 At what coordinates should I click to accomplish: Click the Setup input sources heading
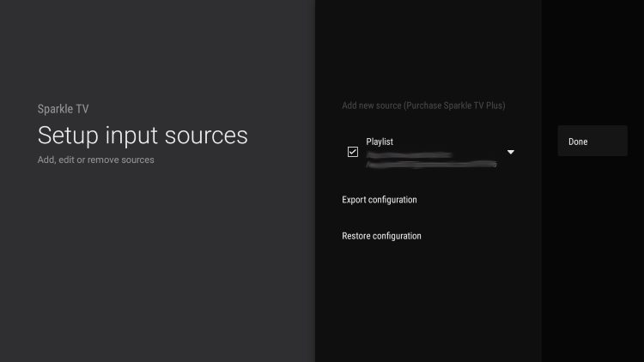tap(143, 136)
